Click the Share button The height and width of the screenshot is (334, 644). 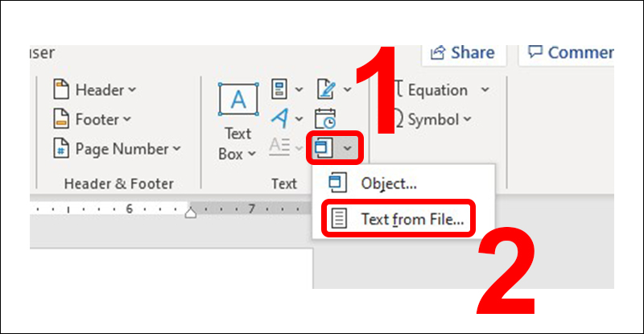[461, 53]
